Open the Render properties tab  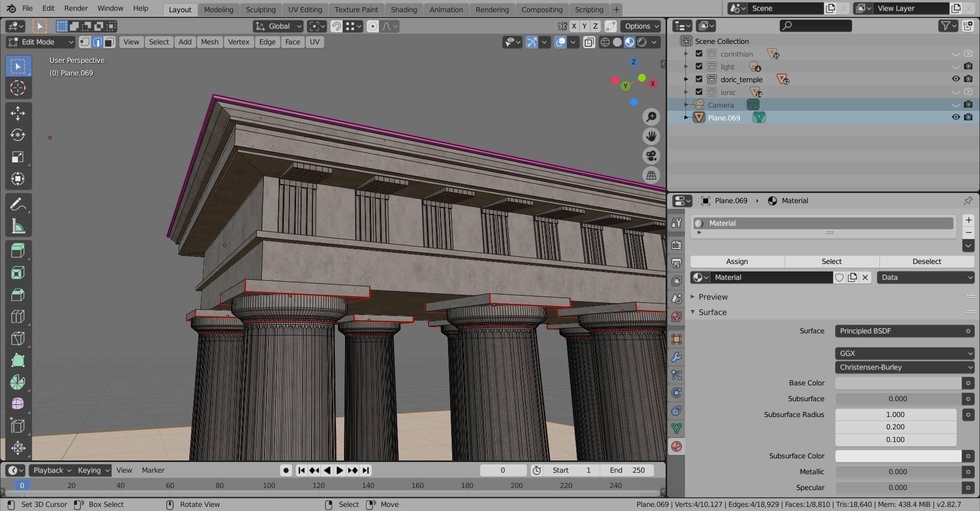click(x=677, y=245)
